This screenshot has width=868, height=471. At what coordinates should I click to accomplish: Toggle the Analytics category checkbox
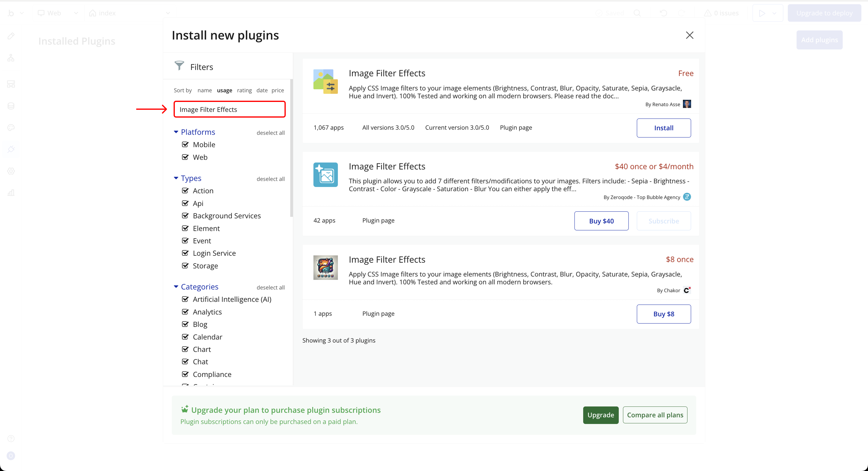click(185, 311)
